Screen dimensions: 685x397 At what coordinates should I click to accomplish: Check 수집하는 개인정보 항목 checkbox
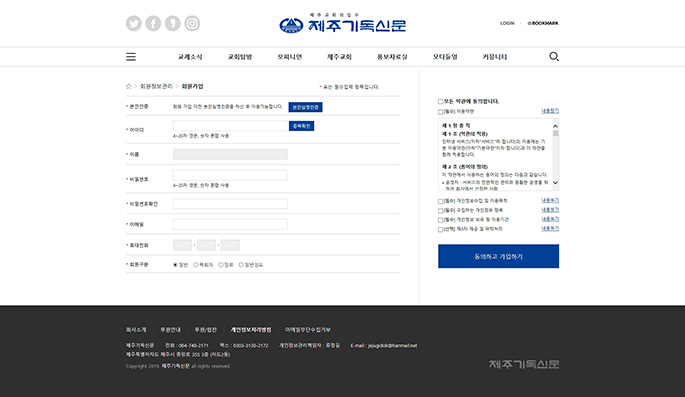click(x=440, y=211)
